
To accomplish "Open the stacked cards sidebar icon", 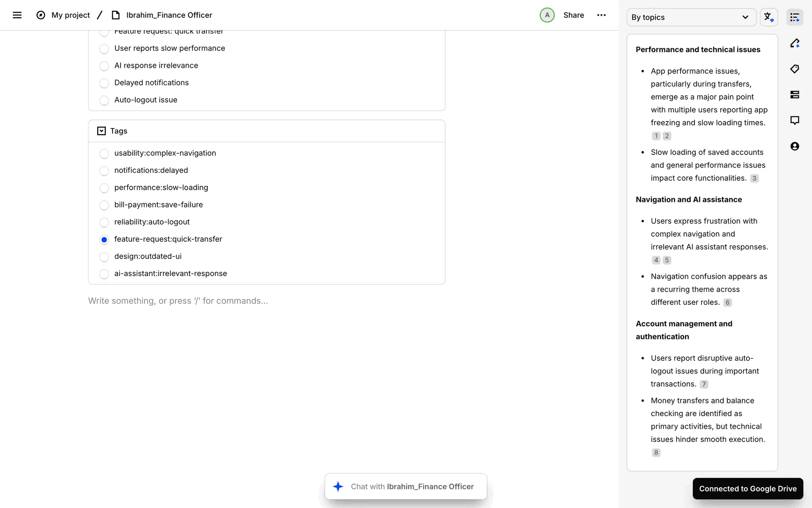I will click(x=795, y=95).
